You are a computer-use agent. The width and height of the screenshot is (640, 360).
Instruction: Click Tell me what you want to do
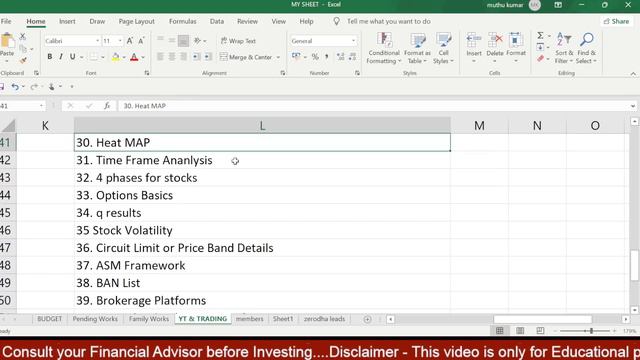pyautogui.click(x=389, y=21)
